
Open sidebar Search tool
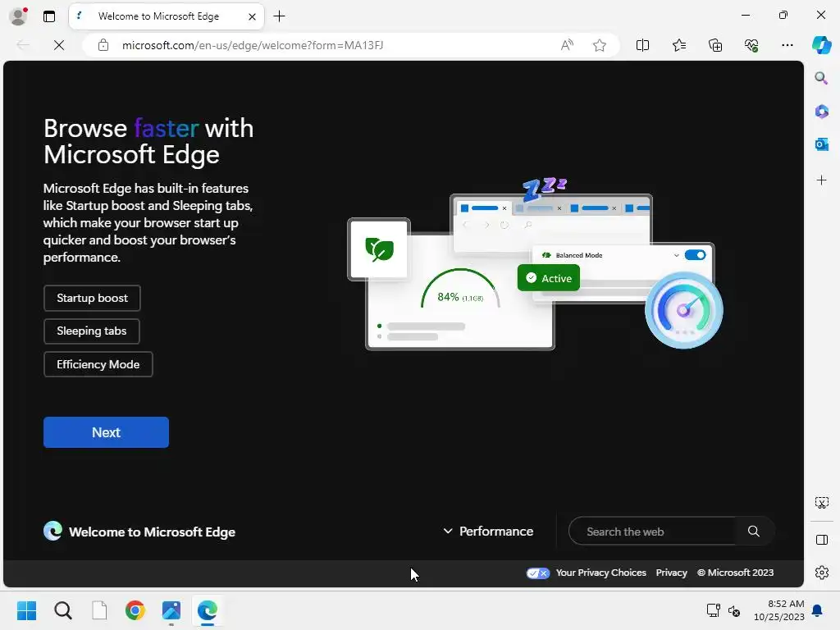[822, 78]
